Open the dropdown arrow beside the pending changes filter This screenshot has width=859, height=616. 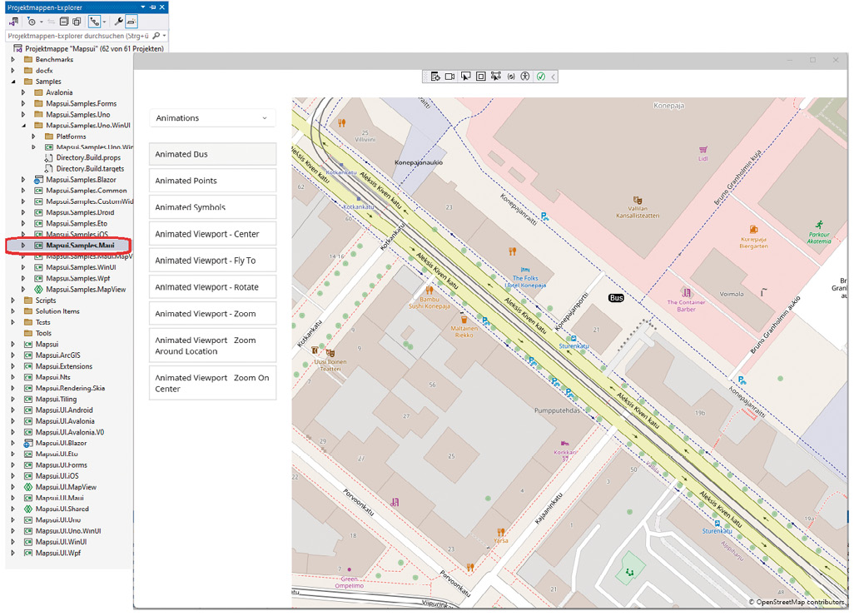(41, 22)
